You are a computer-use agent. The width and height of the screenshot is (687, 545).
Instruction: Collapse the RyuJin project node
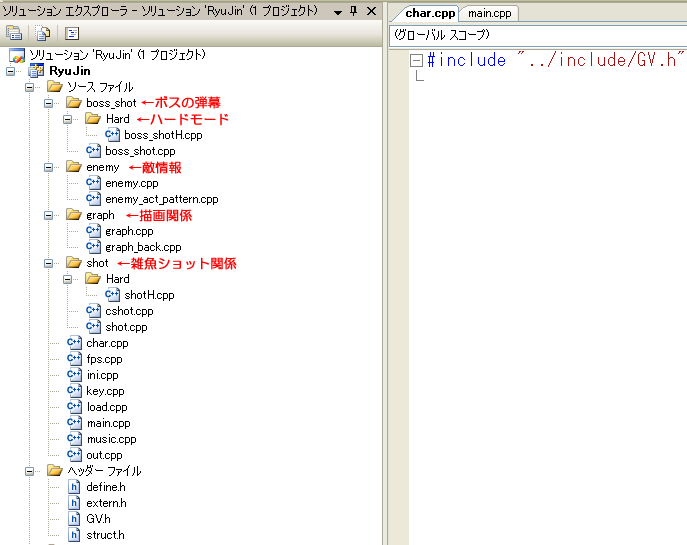(11, 71)
